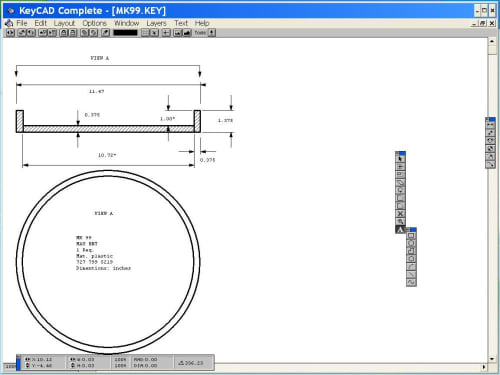
Task: Click vertical scrollbar up arrow
Action: (x=492, y=42)
